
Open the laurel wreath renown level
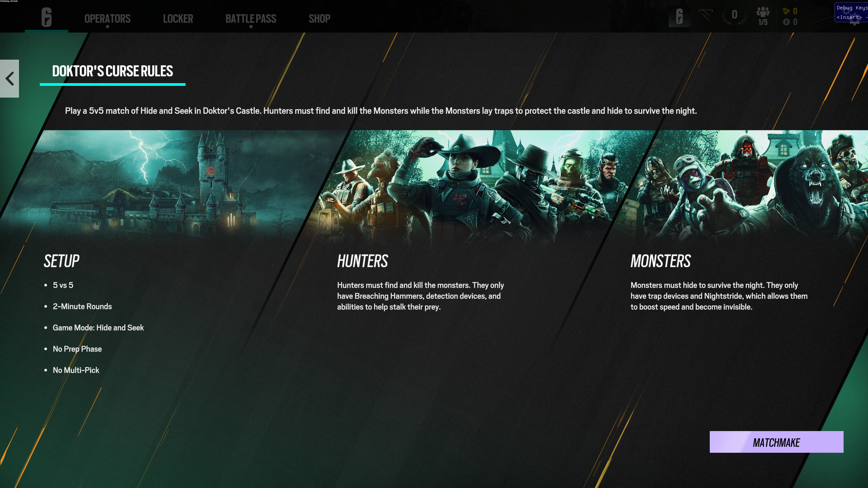coord(735,15)
